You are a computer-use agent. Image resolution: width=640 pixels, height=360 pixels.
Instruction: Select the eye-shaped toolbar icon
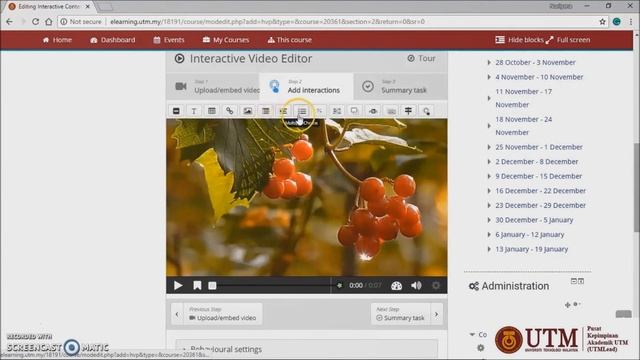click(373, 111)
